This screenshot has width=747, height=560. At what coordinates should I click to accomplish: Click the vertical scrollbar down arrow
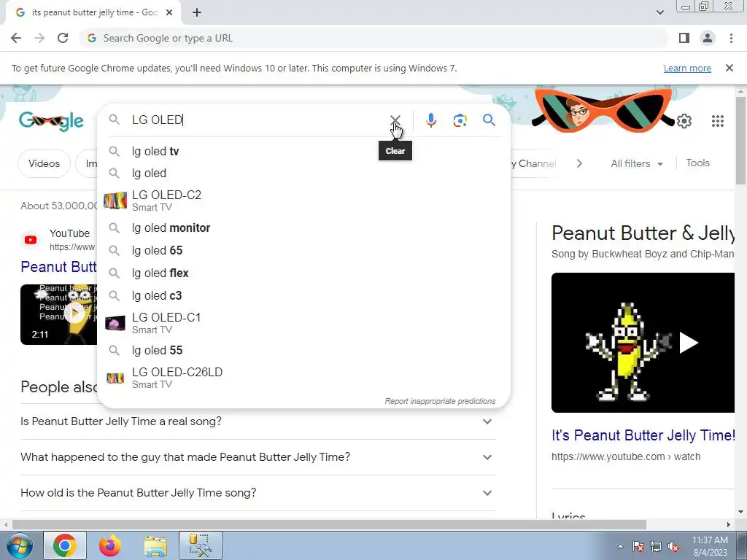pyautogui.click(x=740, y=513)
